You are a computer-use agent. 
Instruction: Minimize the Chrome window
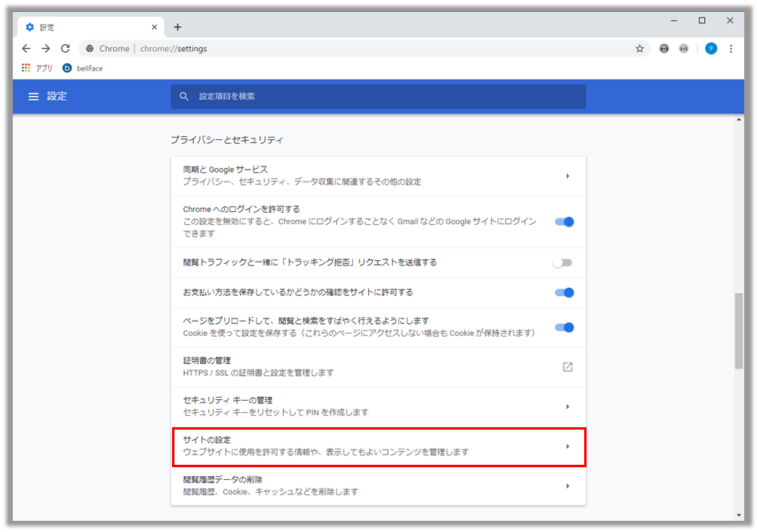tap(674, 20)
